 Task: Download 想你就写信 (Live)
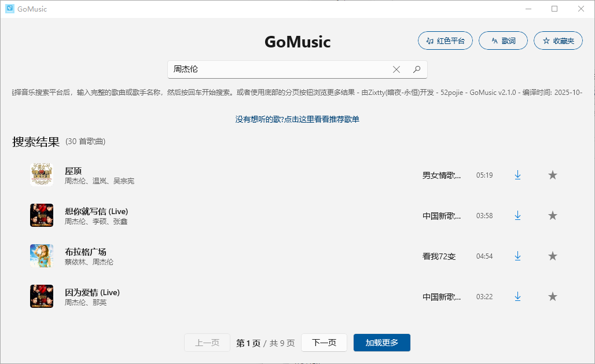point(517,215)
